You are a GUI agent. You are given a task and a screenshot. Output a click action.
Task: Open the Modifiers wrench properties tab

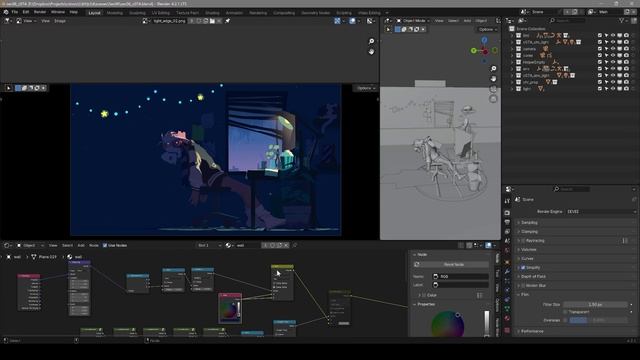tap(507, 271)
